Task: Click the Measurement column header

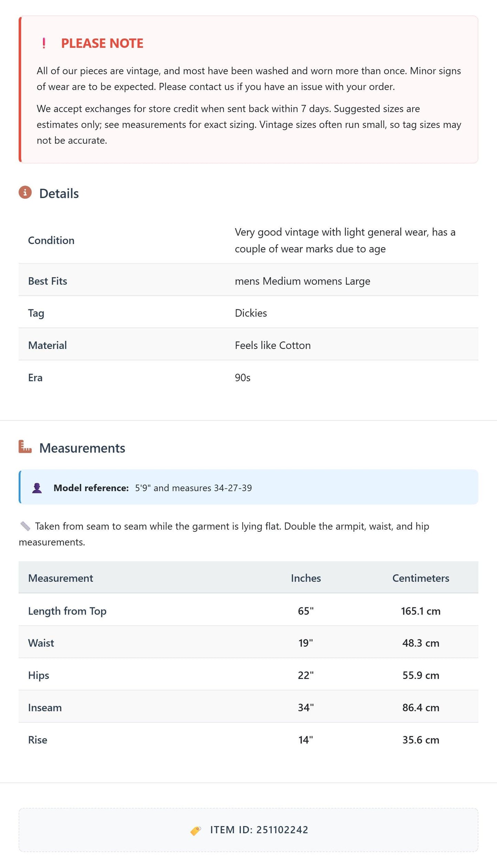Action: (x=61, y=578)
